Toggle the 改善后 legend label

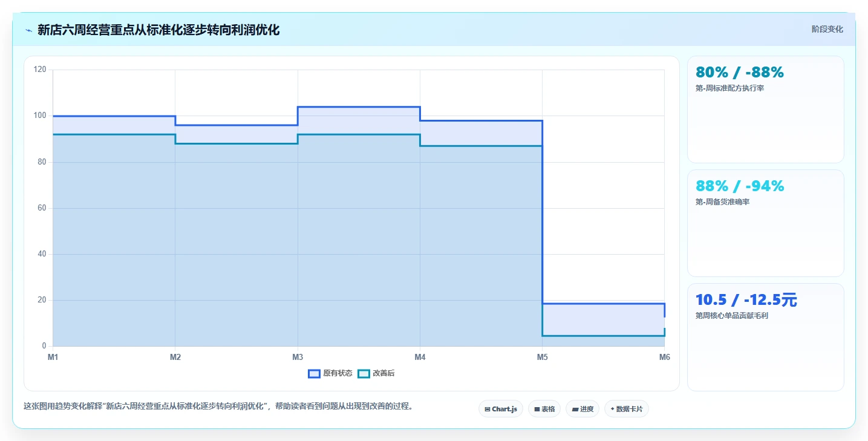pos(383,373)
